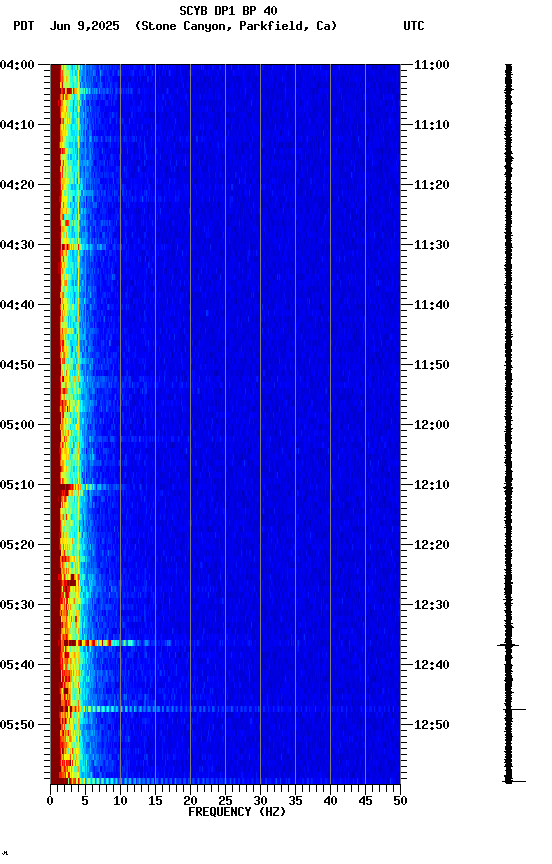The height and width of the screenshot is (864, 552).
Task: Click the spectrogram event streak near 05:10
Action: pyautogui.click(x=93, y=487)
